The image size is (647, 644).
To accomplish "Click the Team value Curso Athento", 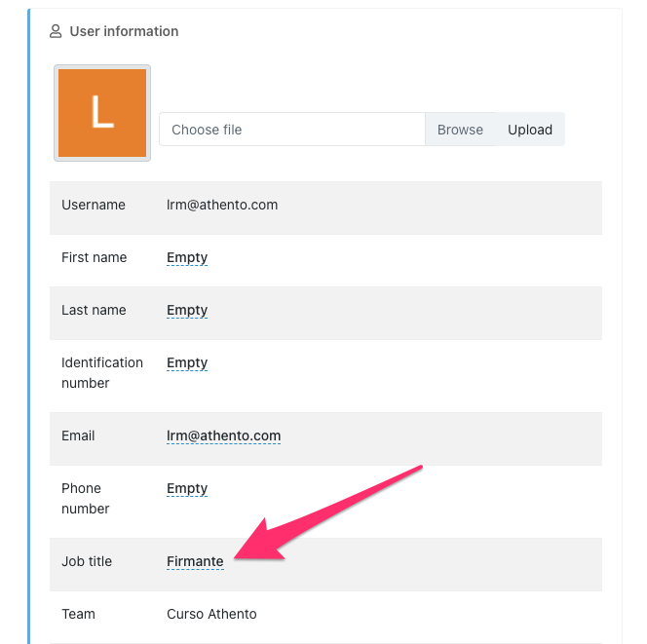I will (211, 615).
